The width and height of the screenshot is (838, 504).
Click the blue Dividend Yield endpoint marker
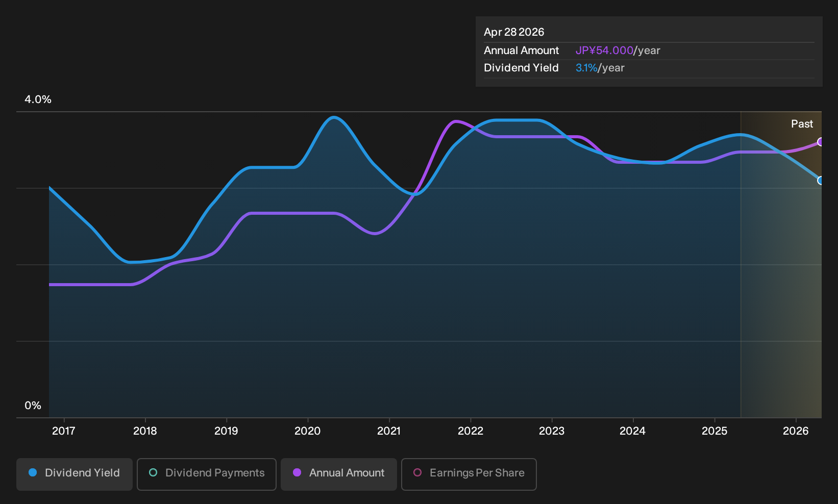coord(820,181)
